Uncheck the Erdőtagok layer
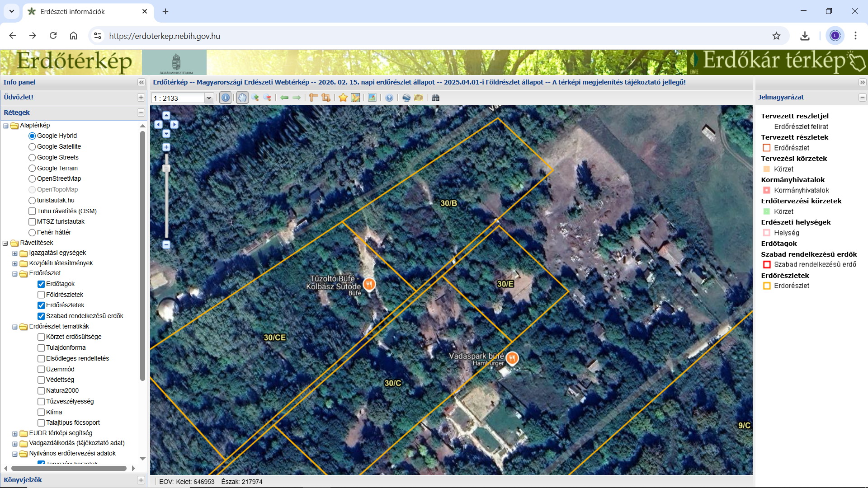 coord(41,284)
